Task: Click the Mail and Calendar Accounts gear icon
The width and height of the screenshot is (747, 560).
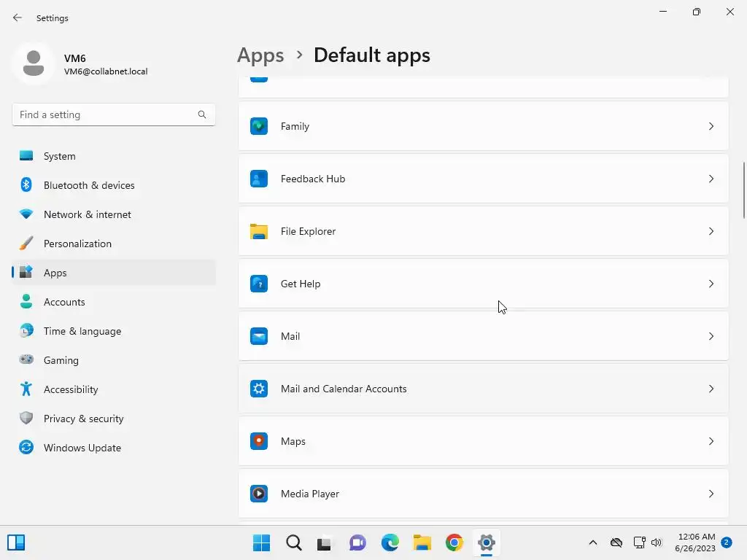Action: [259, 389]
